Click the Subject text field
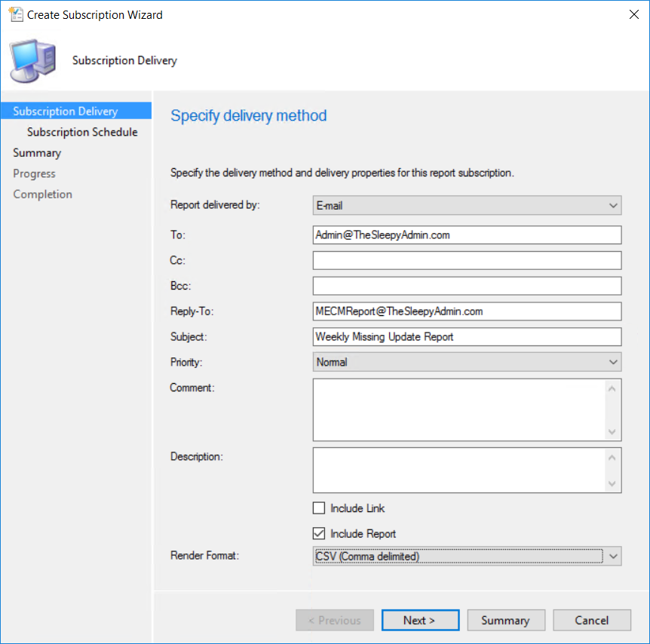The width and height of the screenshot is (650, 644). coord(467,336)
